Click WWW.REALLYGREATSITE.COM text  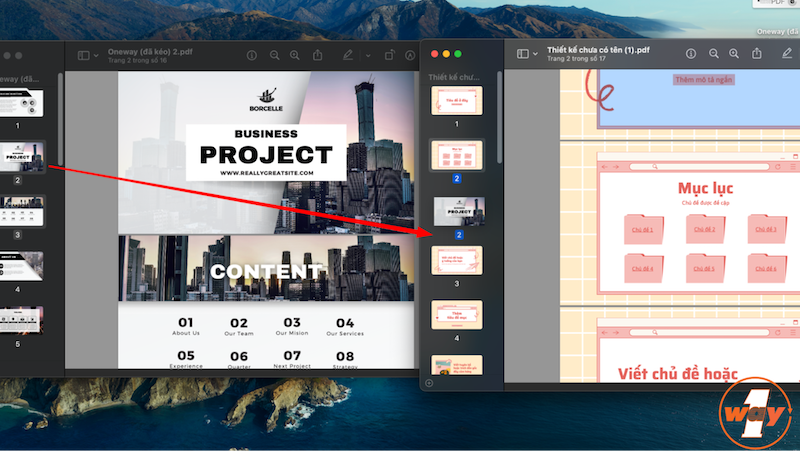coord(266,173)
